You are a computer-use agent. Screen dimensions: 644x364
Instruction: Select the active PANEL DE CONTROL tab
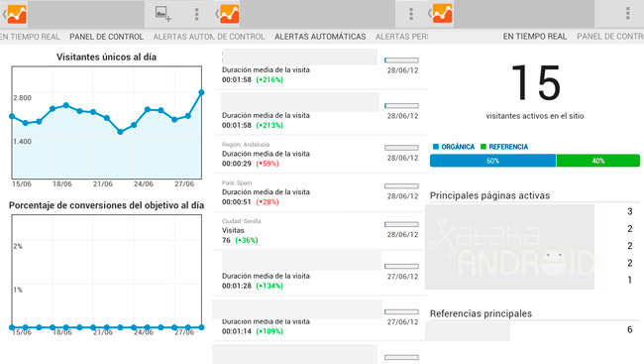click(x=106, y=37)
